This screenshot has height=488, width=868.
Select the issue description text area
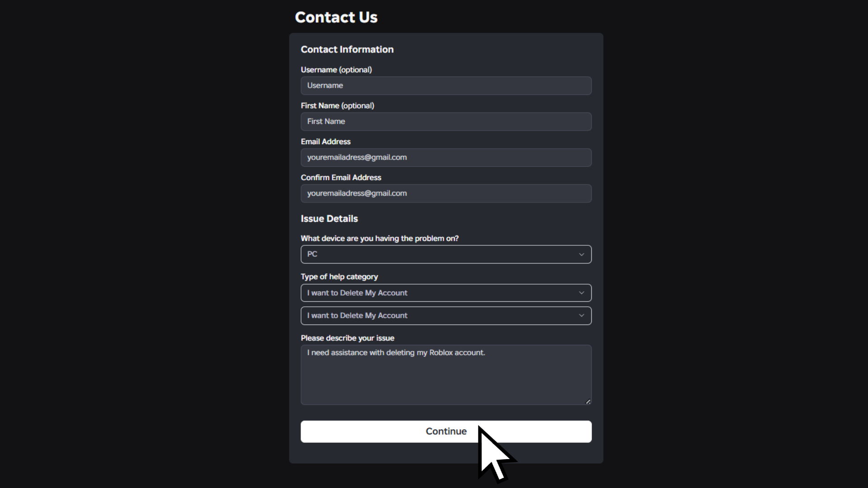tap(446, 375)
